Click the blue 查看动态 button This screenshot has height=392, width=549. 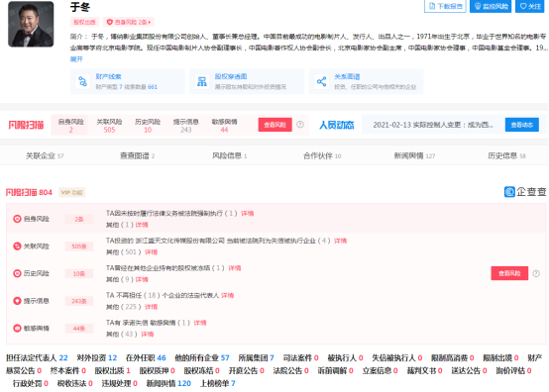(x=521, y=125)
